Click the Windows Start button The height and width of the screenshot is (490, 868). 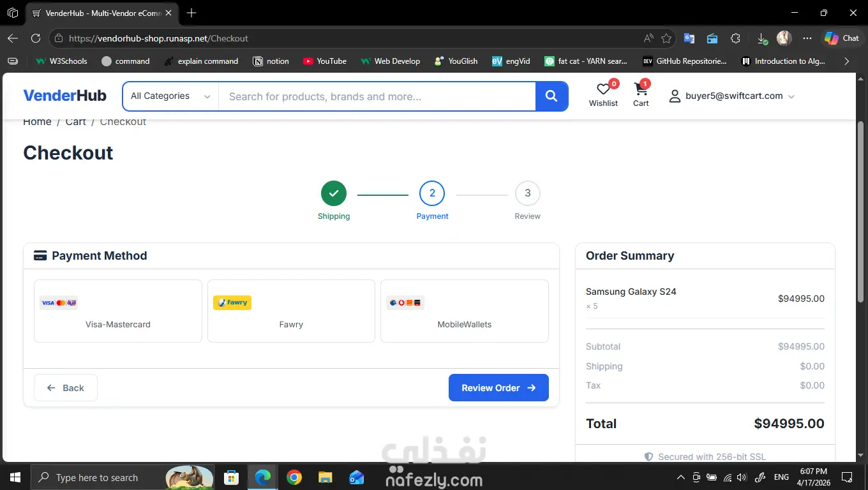pyautogui.click(x=15, y=477)
